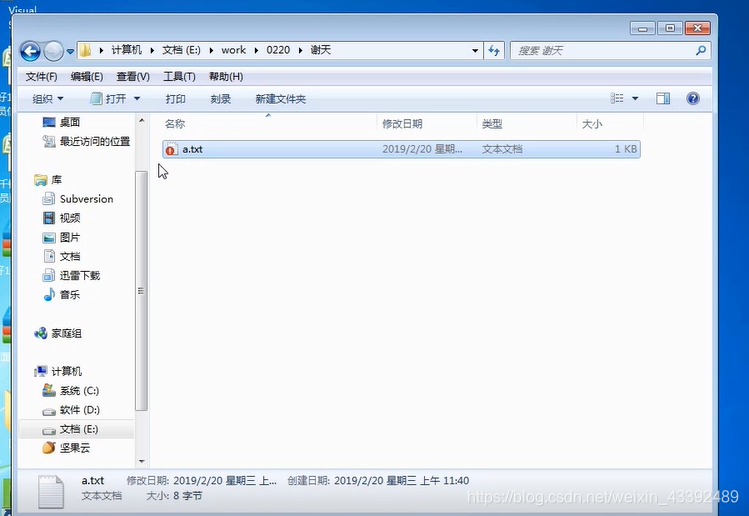
Task: Select 文档 (E:) in the address breadcrumb
Action: (181, 50)
